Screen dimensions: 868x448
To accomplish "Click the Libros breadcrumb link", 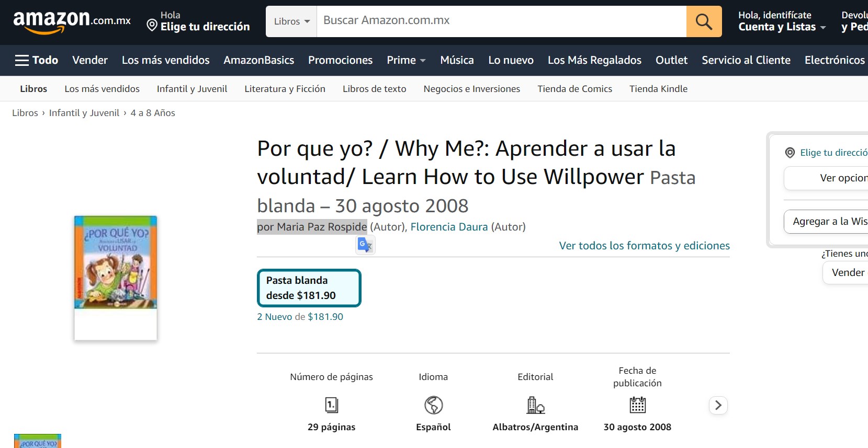I will (x=25, y=113).
